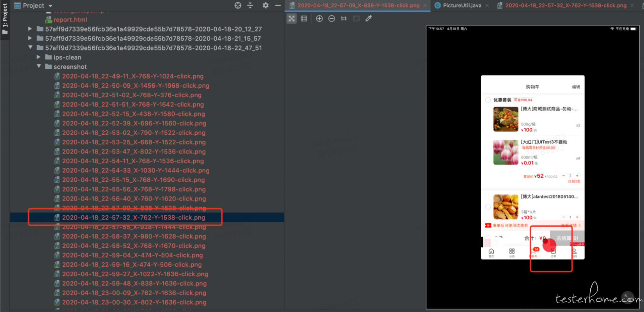644x312 pixels.
Task: Select file 22-58-52_X-768-Y-1670-click.png
Action: click(x=134, y=246)
